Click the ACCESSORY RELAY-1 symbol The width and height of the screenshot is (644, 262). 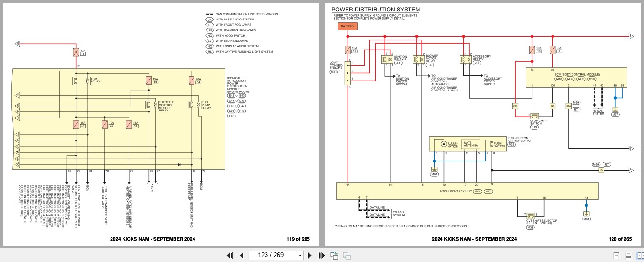[465, 60]
